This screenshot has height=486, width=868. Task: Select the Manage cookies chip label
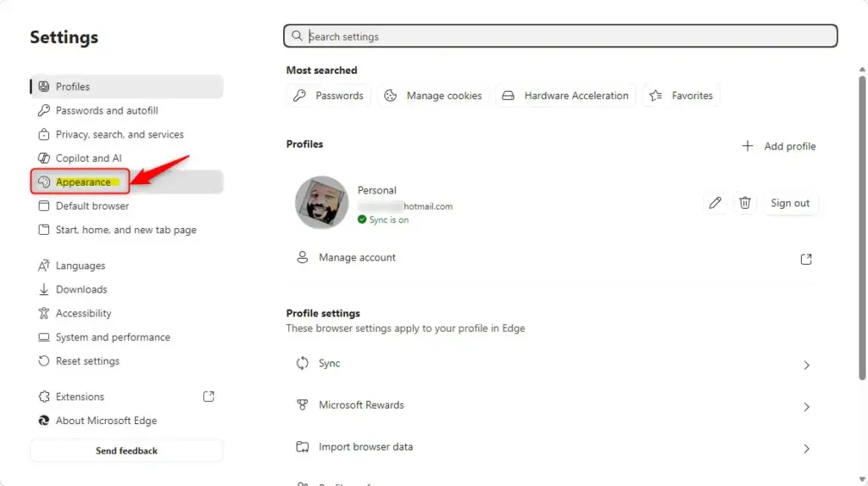(x=444, y=95)
